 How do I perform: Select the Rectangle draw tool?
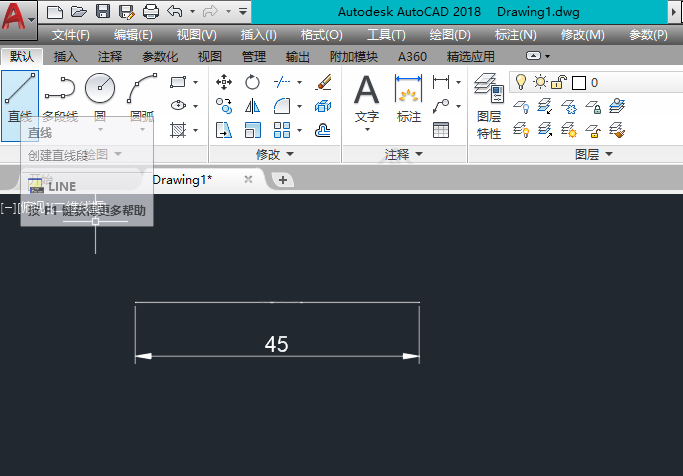coord(178,82)
